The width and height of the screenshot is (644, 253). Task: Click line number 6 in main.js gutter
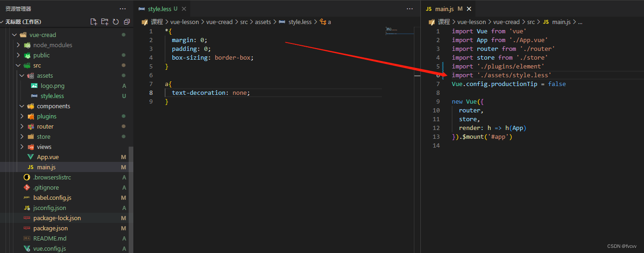pyautogui.click(x=438, y=75)
